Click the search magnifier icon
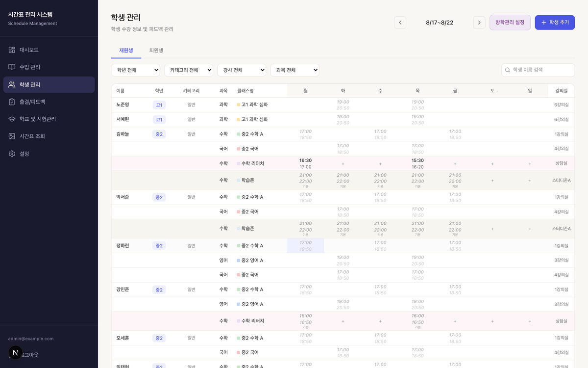Image resolution: width=588 pixels, height=368 pixels. coord(508,70)
